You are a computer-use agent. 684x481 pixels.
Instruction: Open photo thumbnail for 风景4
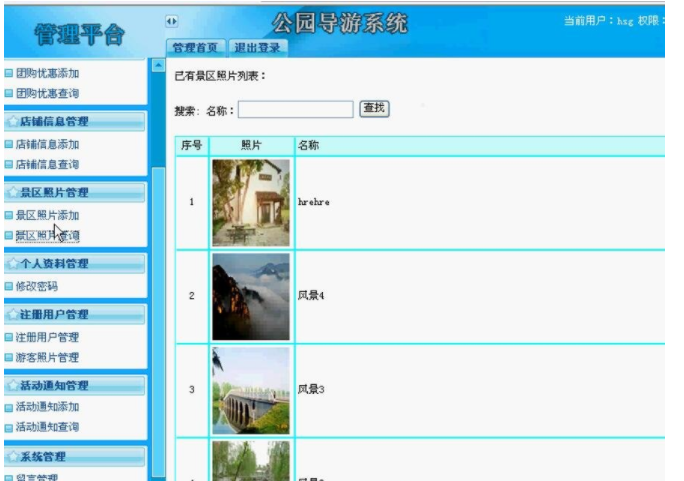(x=251, y=297)
